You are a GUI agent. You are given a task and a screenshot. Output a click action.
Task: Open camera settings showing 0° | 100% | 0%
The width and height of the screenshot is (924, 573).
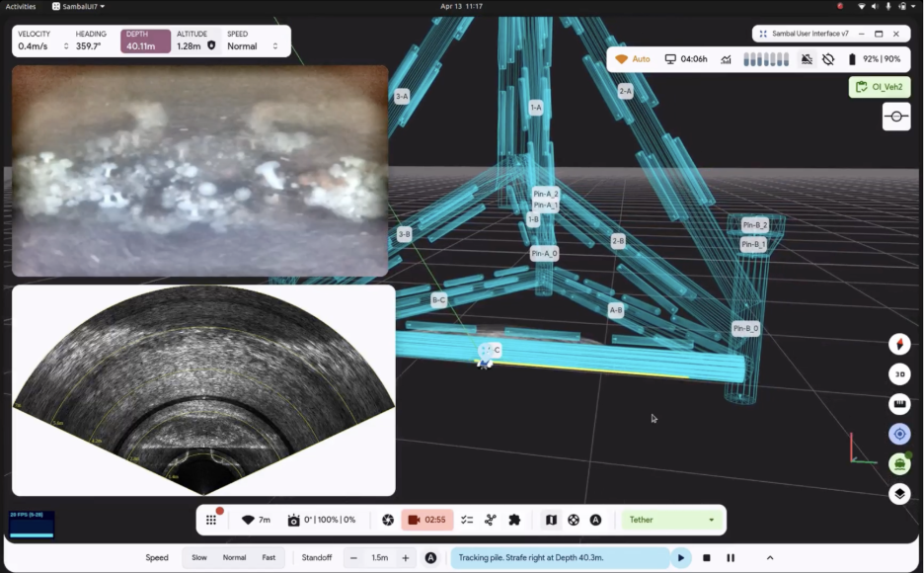pyautogui.click(x=322, y=520)
